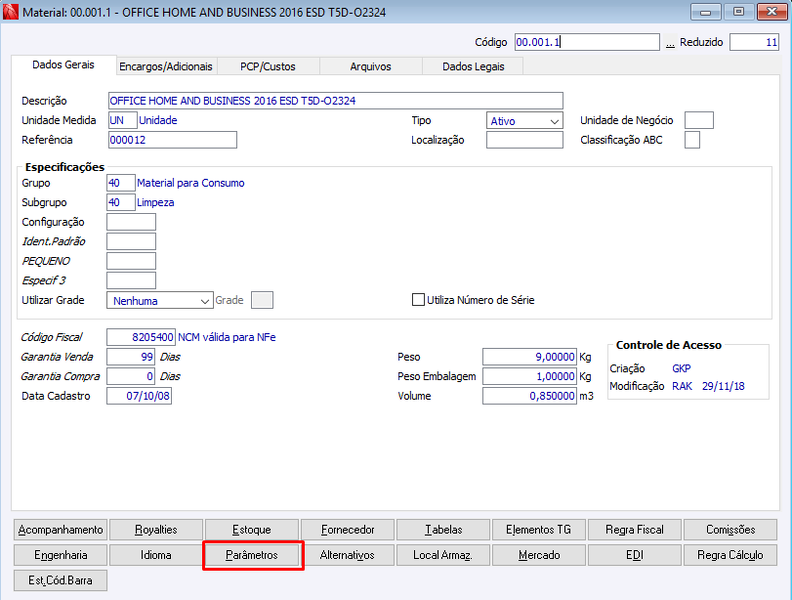The width and height of the screenshot is (792, 600).
Task: Click the Engenharia button
Action: [x=61, y=555]
